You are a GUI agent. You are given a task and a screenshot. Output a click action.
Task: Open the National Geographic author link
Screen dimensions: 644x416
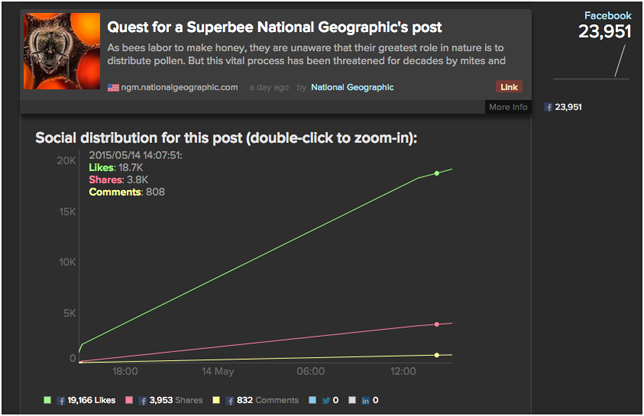352,88
